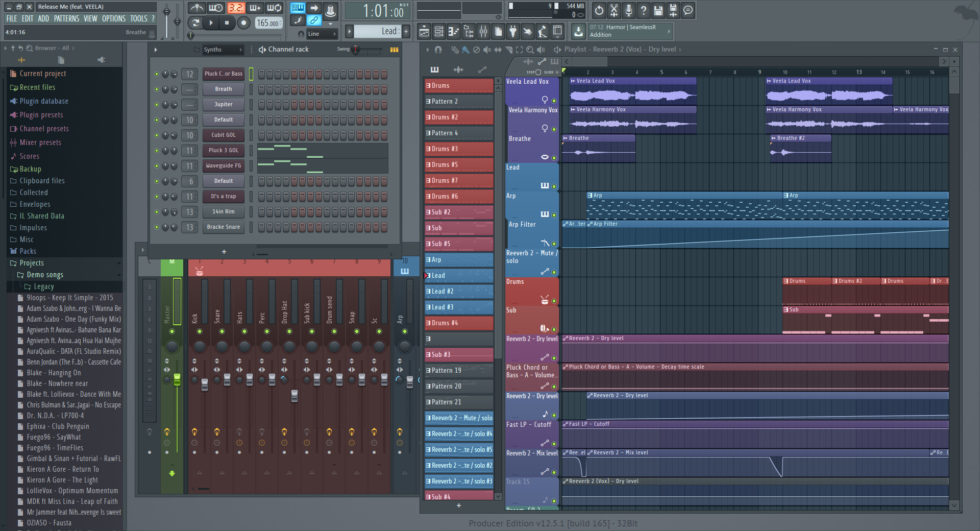Click the Jupiter channel button
Image resolution: width=980 pixels, height=531 pixels.
(x=223, y=105)
